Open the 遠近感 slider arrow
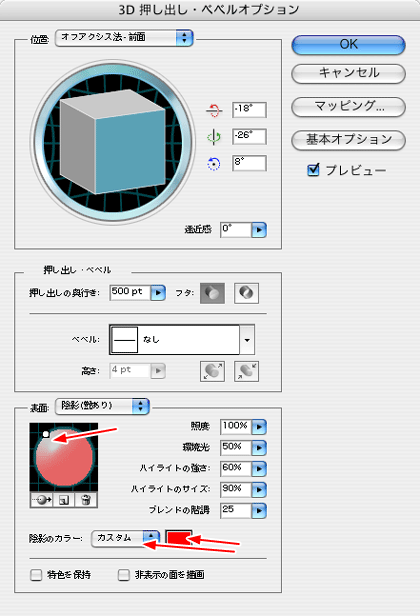The width and height of the screenshot is (420, 616). (259, 230)
